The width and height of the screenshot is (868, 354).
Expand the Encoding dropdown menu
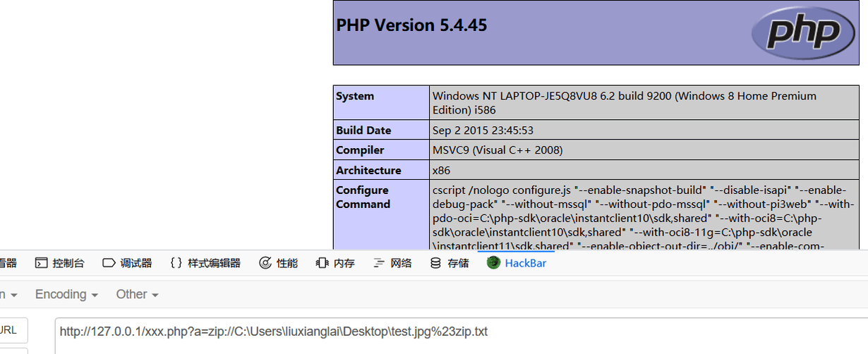tap(66, 294)
